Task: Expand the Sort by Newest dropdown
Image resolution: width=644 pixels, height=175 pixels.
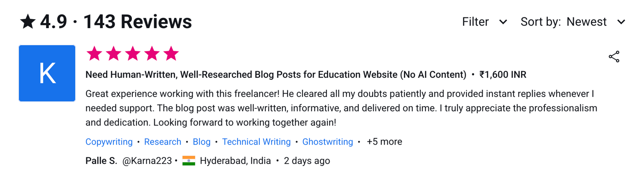Action: (573, 22)
